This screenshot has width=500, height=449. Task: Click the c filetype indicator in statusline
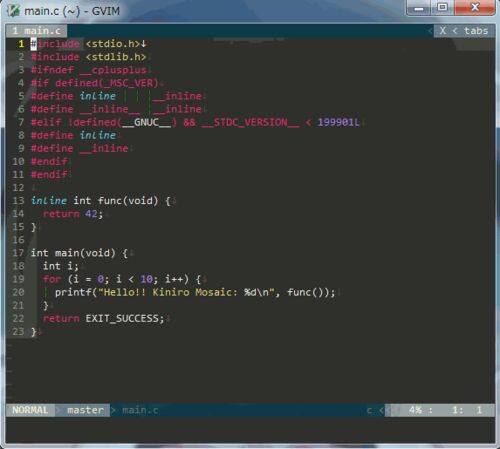[x=369, y=410]
